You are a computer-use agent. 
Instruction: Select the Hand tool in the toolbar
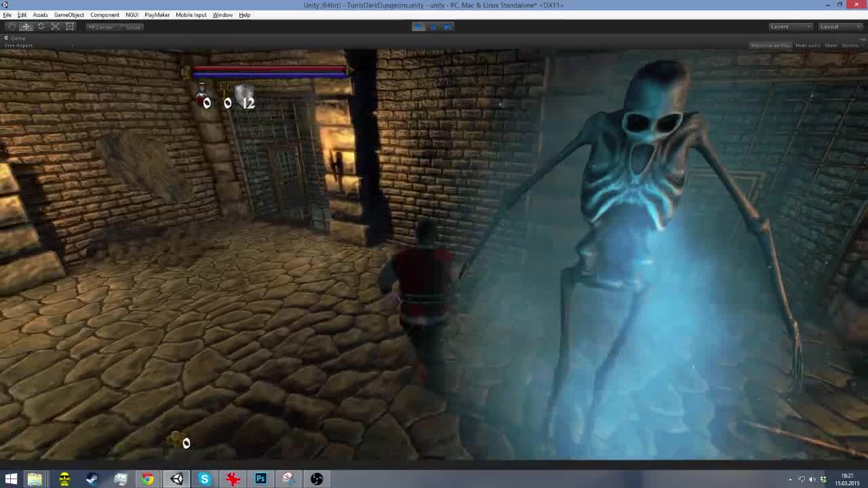[12, 26]
